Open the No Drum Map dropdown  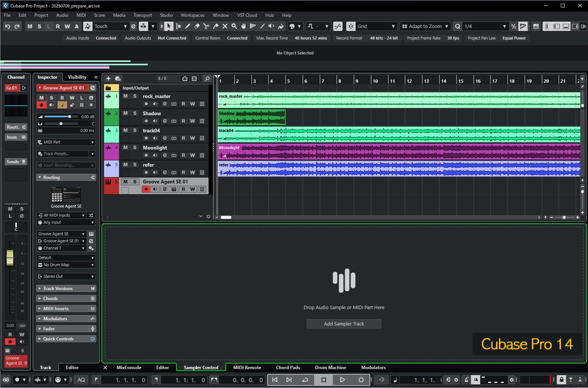point(66,265)
